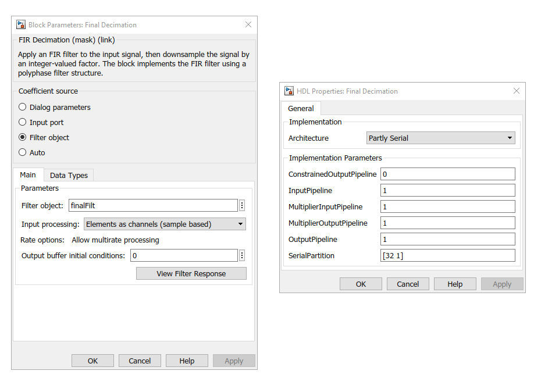The height and width of the screenshot is (392, 534).
Task: Click Cancel in the Block Parameters dialog
Action: pos(140,361)
